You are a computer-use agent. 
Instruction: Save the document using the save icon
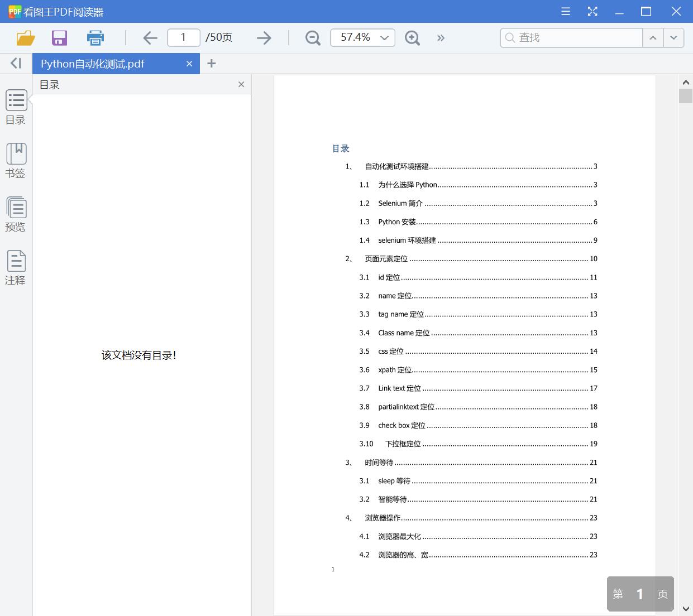click(x=59, y=37)
